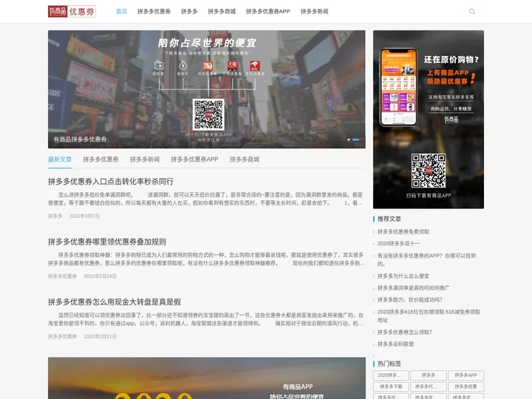Click 拼多多优惠券 category beside 2022年2月28日
The height and width of the screenshot is (399, 532).
click(62, 276)
